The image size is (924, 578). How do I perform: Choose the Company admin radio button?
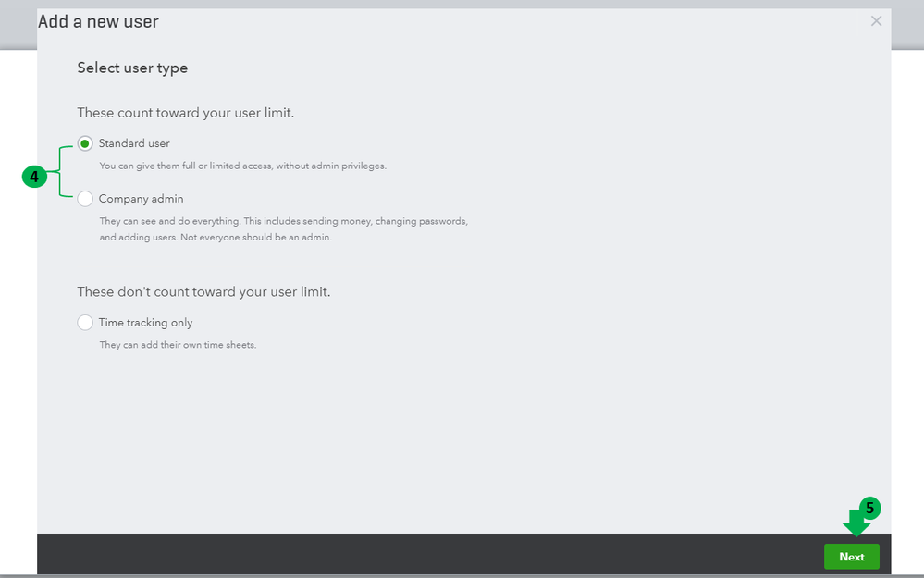click(85, 199)
